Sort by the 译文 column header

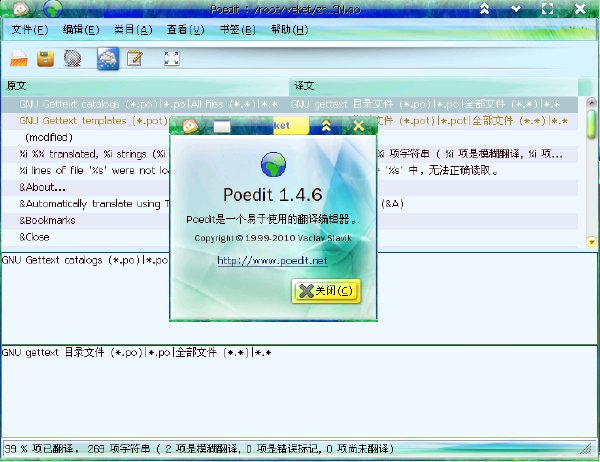434,86
